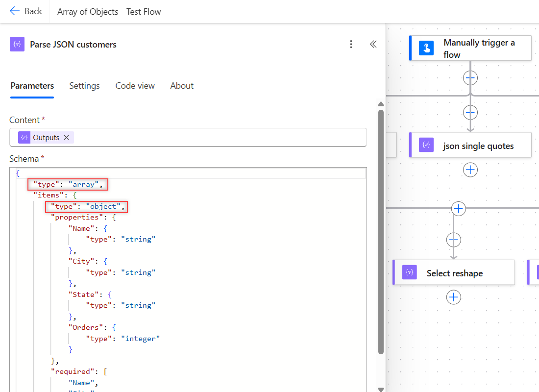The height and width of the screenshot is (392, 539).
Task: Click the "State": { schema line
Action: click(90, 294)
